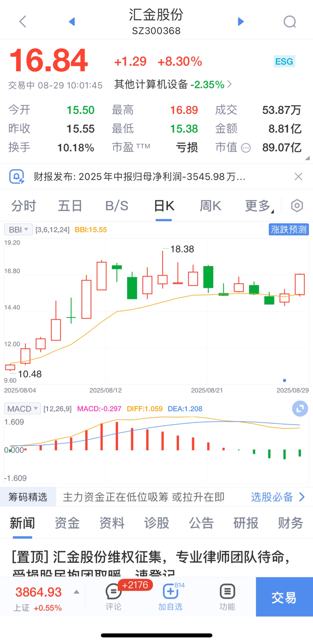The image size is (313, 644).
Task: Tap info icon next to 市值
Action: point(246,148)
